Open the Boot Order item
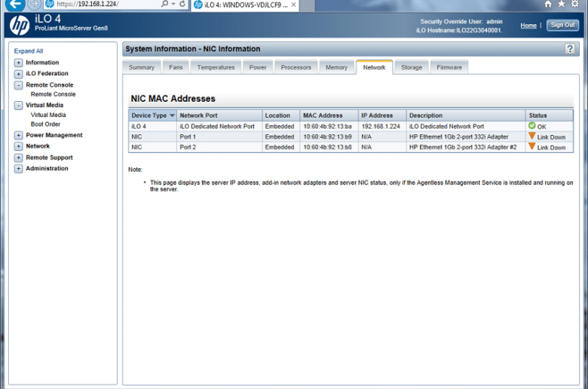Screen dimensions: 588x389 (x=45, y=124)
